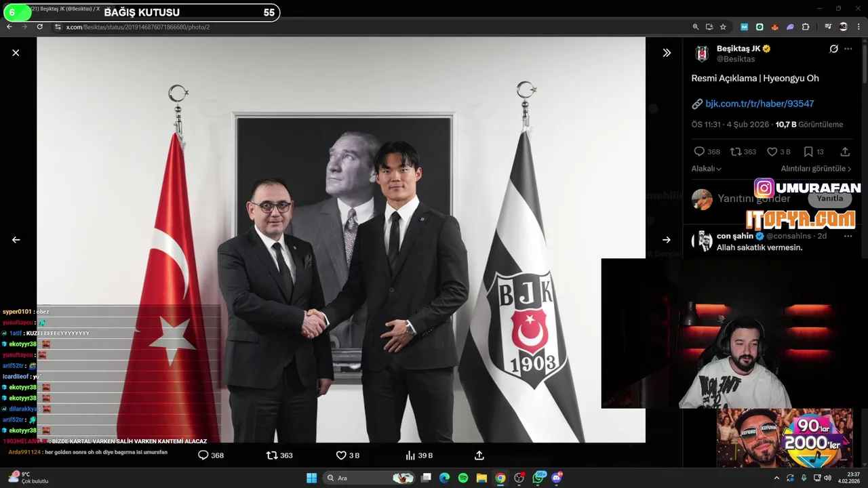Open the Windows Start menu
Viewport: 868px width, 488px height.
click(311, 478)
